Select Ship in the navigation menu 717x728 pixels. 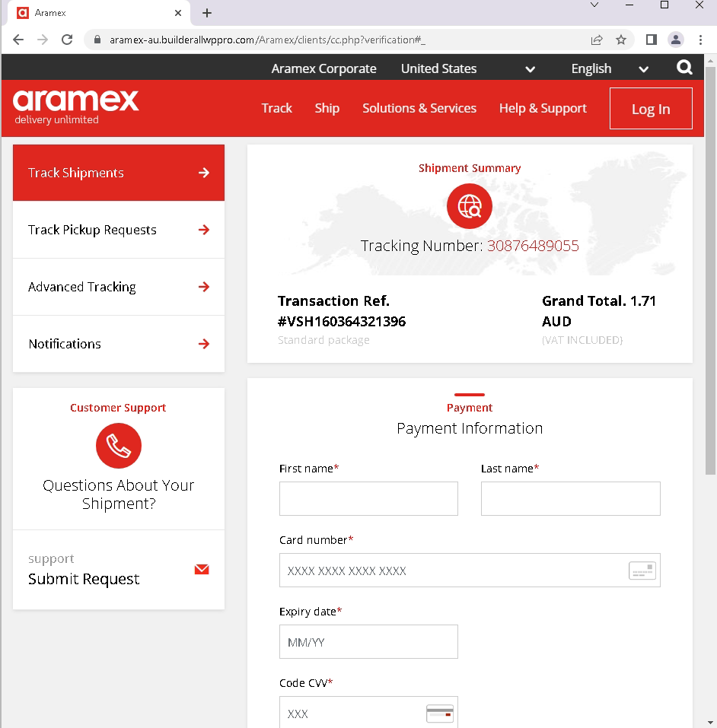tap(327, 108)
